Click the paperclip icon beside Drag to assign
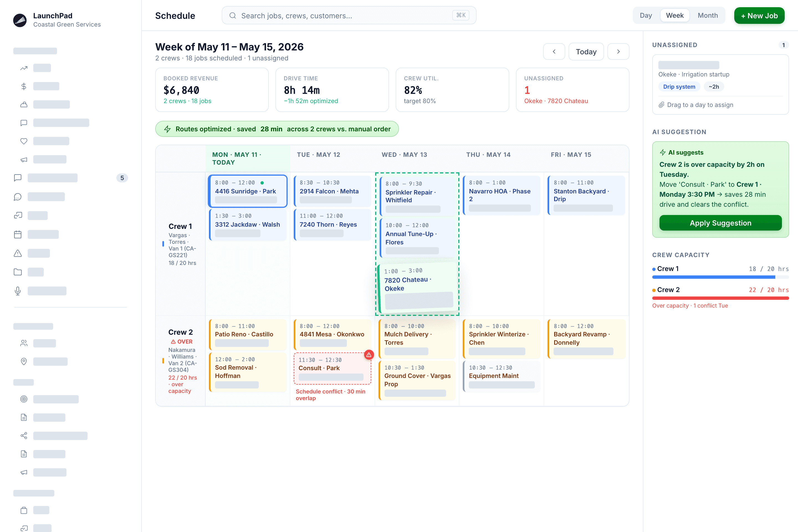 tap(662, 105)
